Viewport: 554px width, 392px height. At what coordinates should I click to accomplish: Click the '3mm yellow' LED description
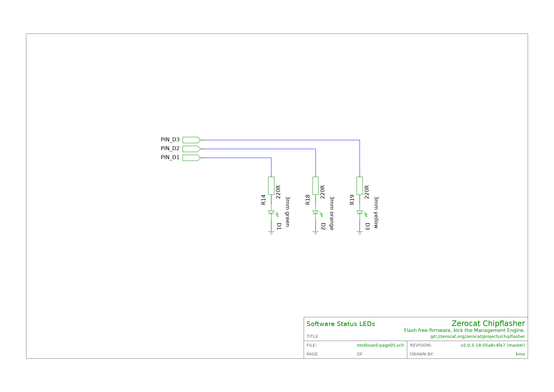tap(376, 212)
